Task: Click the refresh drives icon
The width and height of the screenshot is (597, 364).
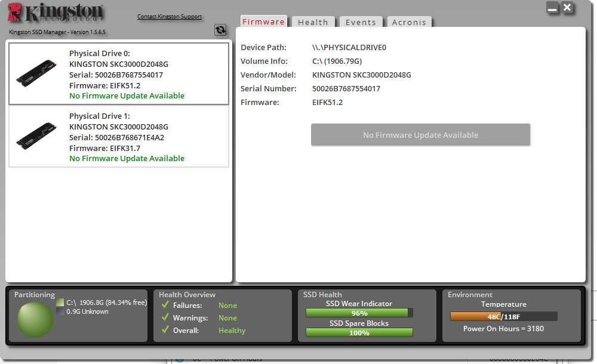Action: [x=220, y=30]
